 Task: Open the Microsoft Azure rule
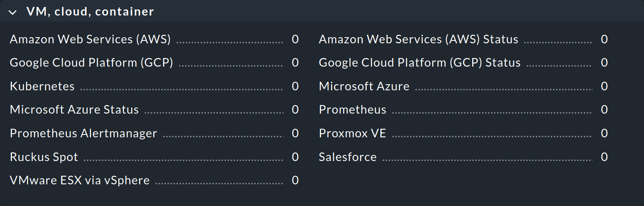tap(364, 86)
